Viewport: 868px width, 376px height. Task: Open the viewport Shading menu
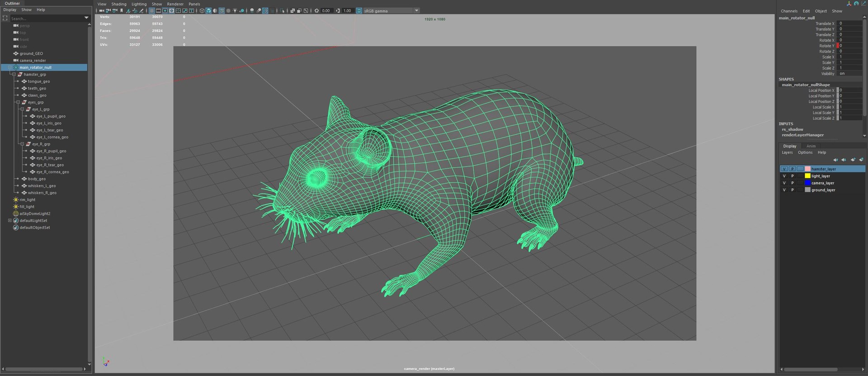pyautogui.click(x=119, y=4)
